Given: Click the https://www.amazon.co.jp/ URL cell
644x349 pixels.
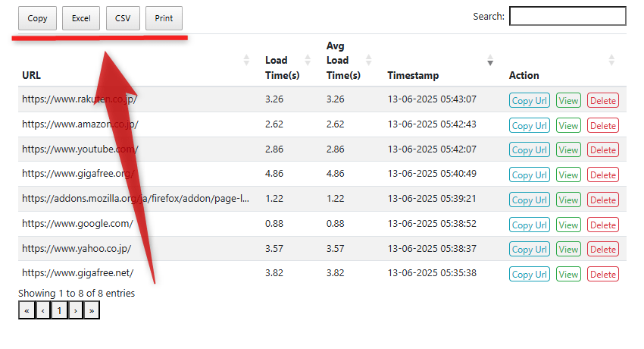Looking at the screenshot, I should pyautogui.click(x=80, y=124).
